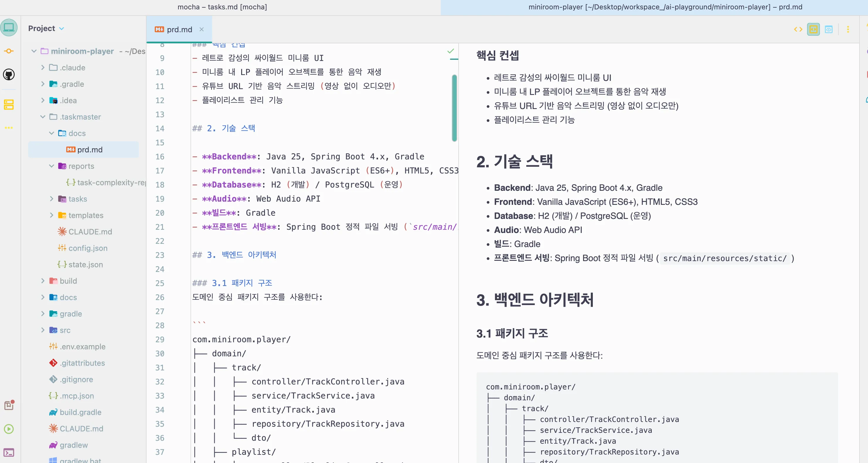
Task: Show more tool windows via ellipsis
Action: [x=9, y=128]
